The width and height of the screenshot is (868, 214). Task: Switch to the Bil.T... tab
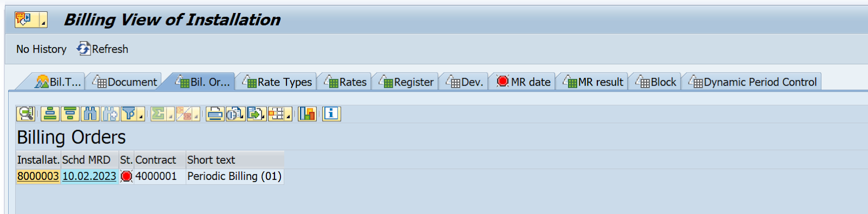point(58,82)
